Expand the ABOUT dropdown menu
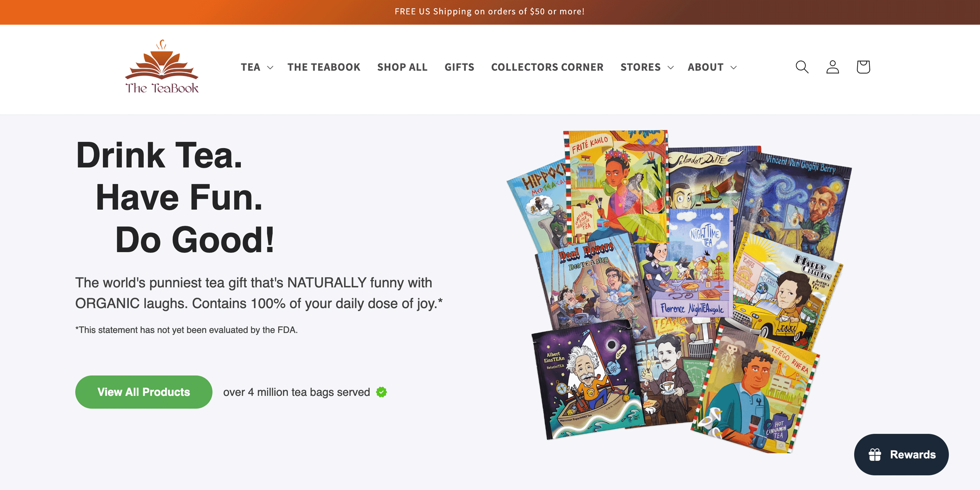Viewport: 980px width, 490px height. (712, 67)
